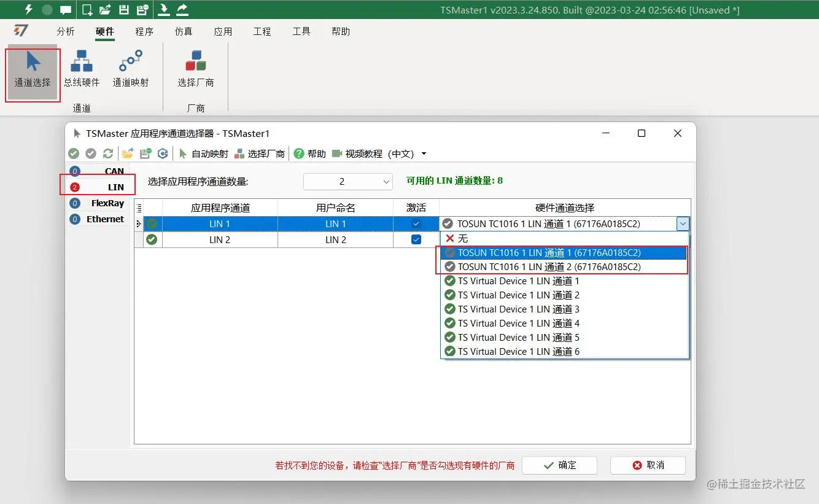Click the import download arrow icon
This screenshot has width=819, height=504.
click(x=164, y=9)
